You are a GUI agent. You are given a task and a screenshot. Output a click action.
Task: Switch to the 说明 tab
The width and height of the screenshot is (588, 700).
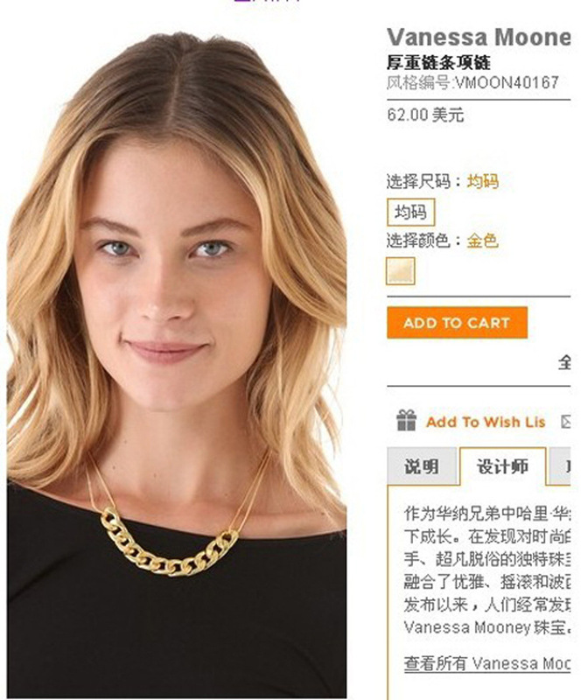coord(422,466)
